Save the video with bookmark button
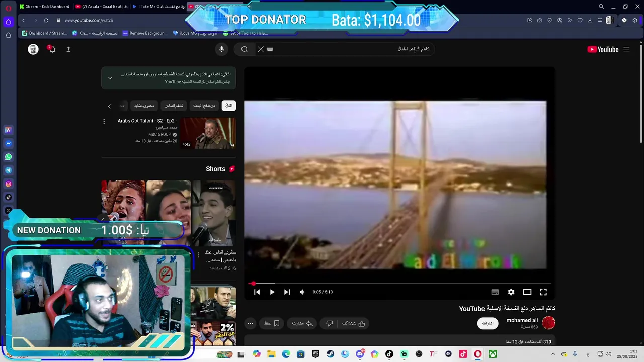This screenshot has width=644, height=362. (x=272, y=323)
